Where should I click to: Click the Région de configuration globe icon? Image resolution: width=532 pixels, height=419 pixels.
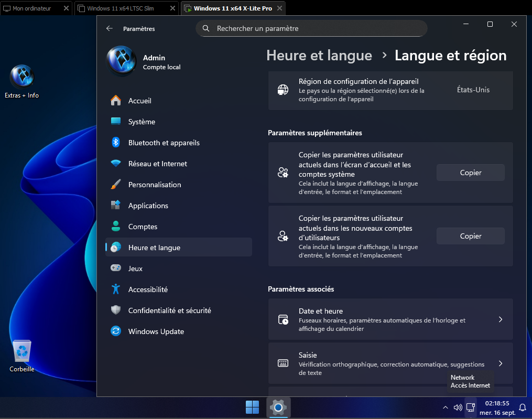[x=283, y=90]
